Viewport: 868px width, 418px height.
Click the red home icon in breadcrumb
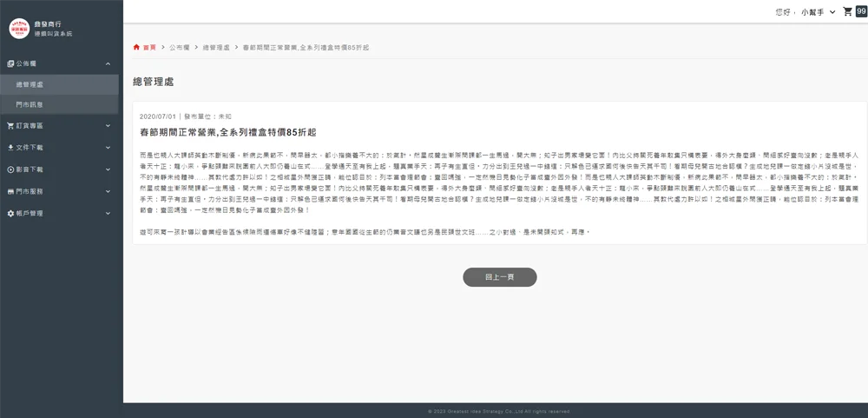(136, 47)
